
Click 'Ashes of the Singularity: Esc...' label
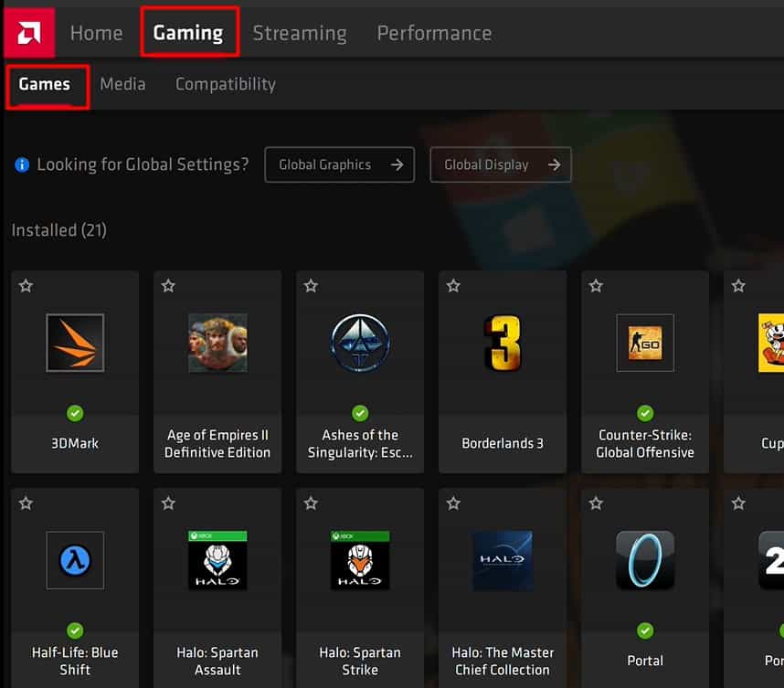[360, 443]
